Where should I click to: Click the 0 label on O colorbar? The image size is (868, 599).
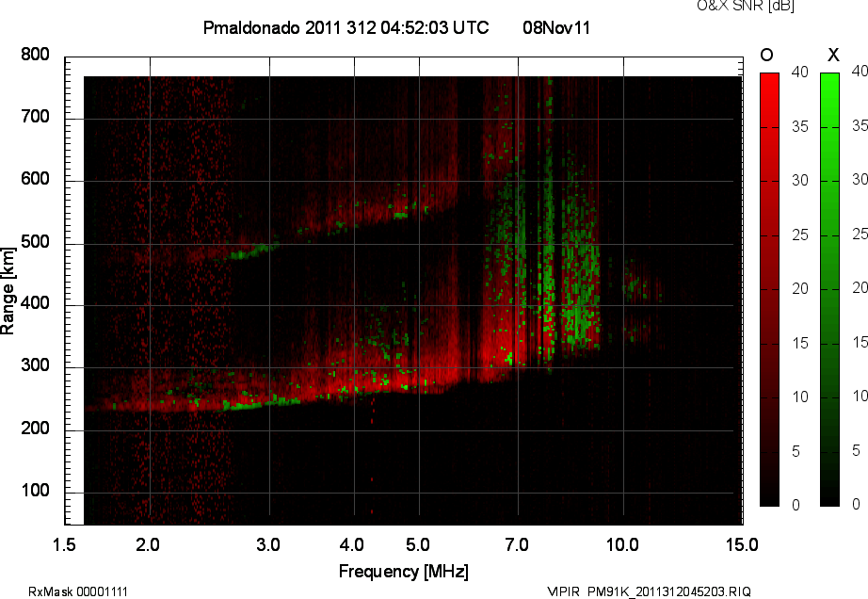tap(796, 505)
